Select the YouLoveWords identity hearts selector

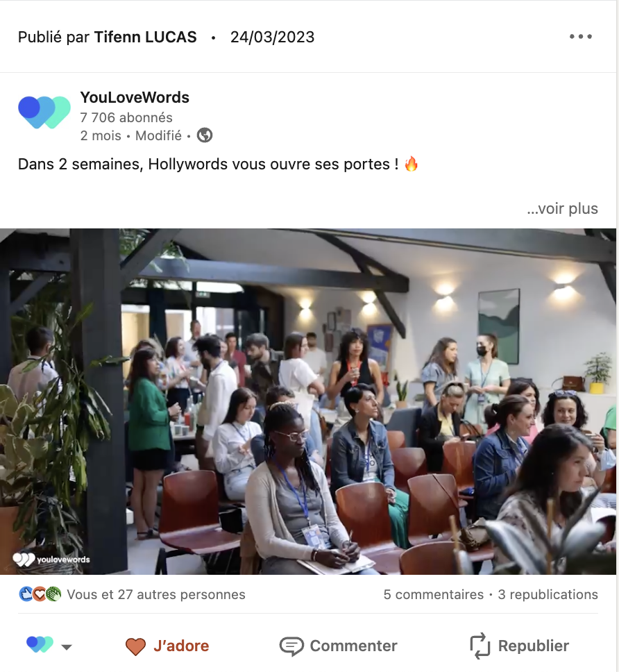pos(40,644)
